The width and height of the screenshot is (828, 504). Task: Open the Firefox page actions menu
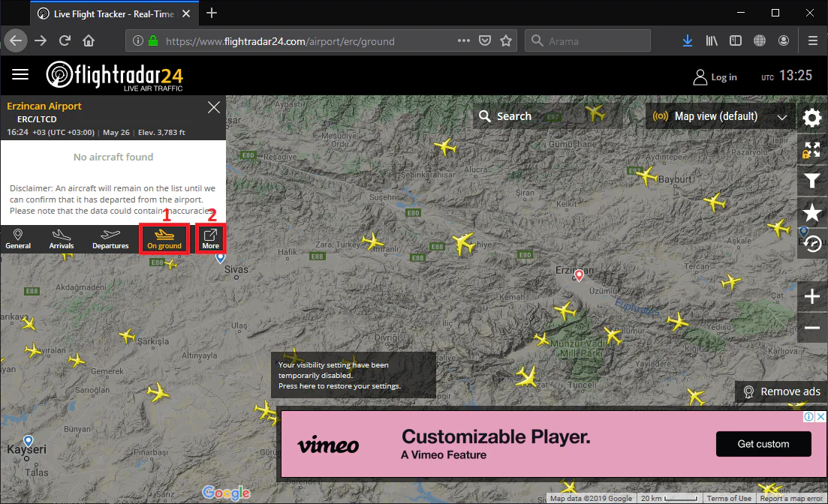point(464,40)
